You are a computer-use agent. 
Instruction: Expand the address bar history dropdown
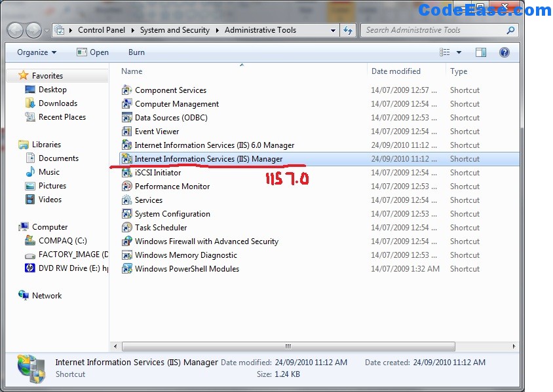(x=333, y=31)
